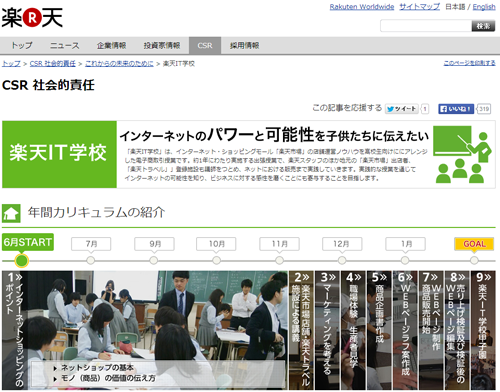This screenshot has width=500, height=392.
Task: Select the 11月 timeline label
Action: coord(279,244)
